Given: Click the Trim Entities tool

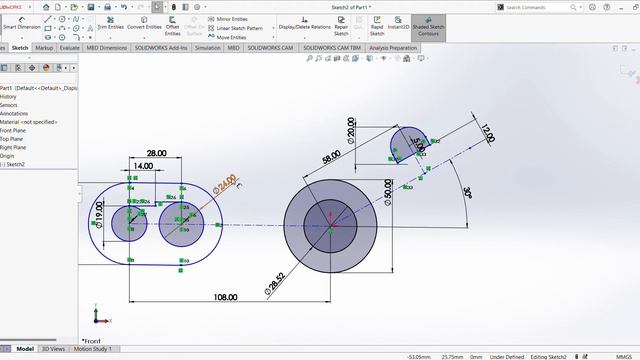Looking at the screenshot, I should pyautogui.click(x=110, y=23).
